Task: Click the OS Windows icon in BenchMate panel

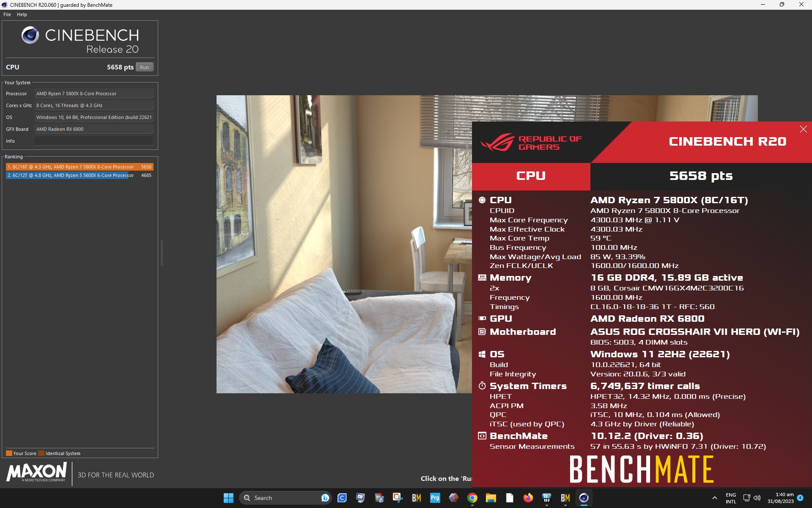Action: coord(482,354)
